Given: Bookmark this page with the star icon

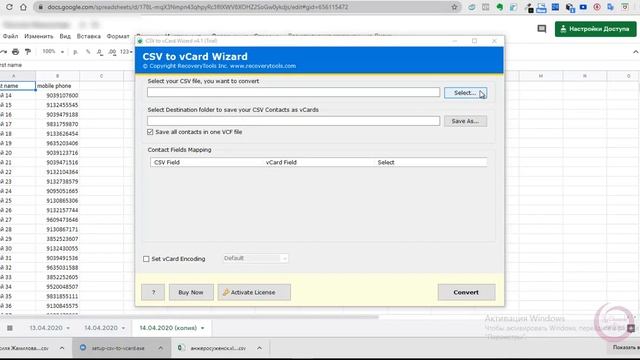Looking at the screenshot, I should click(x=454, y=7).
